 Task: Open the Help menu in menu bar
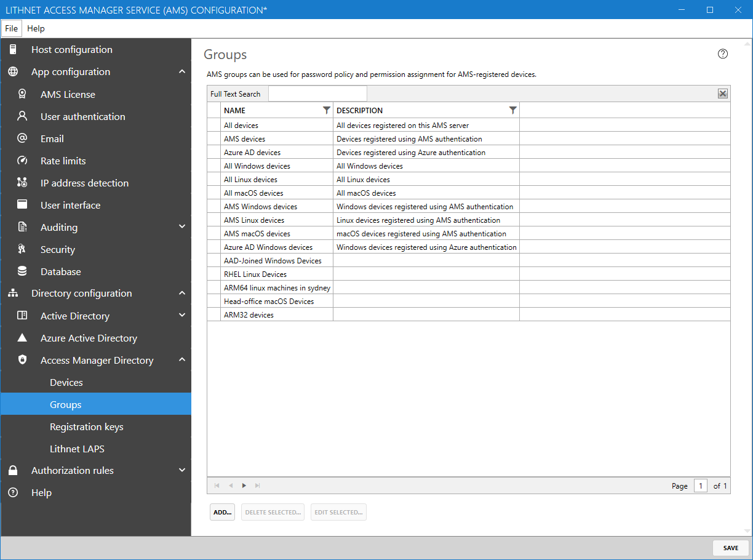[36, 28]
